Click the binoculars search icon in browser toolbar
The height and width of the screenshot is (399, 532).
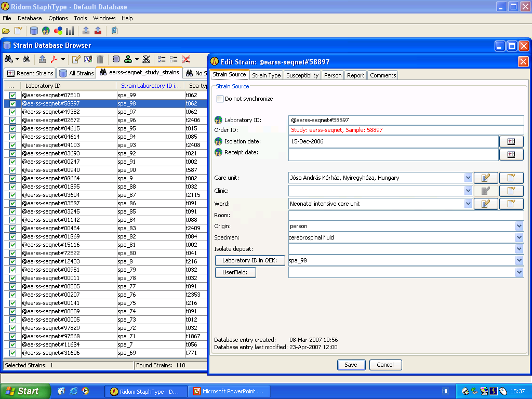pos(8,59)
